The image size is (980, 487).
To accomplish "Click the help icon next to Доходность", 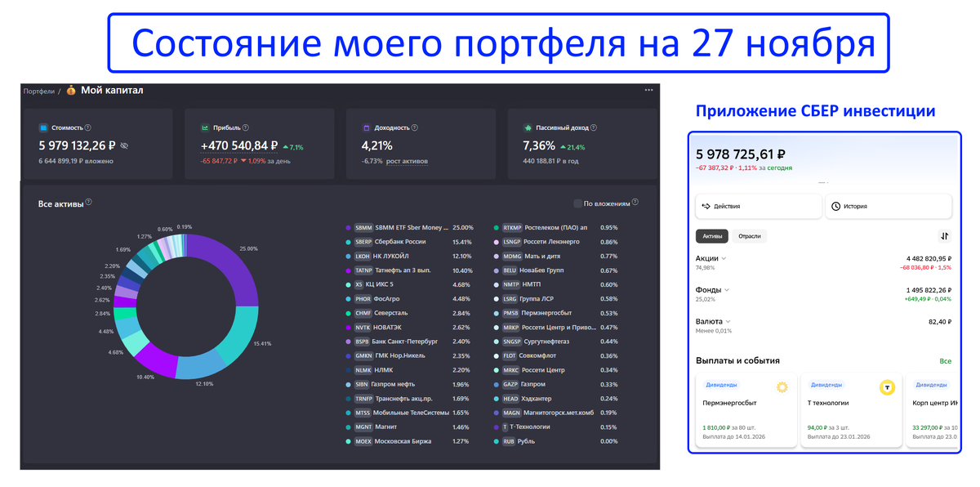I will click(x=414, y=128).
